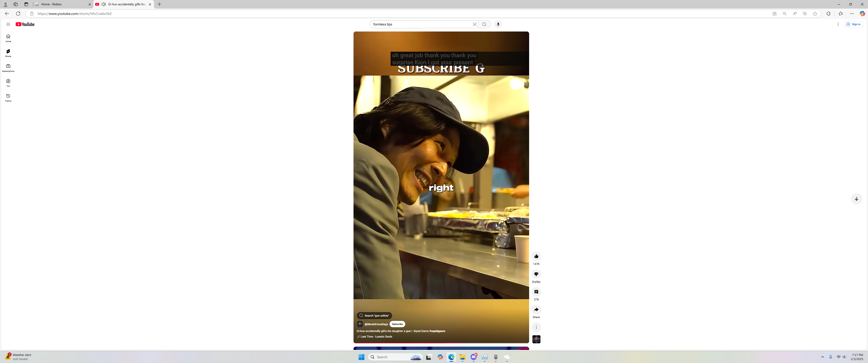Viewport: 868px width, 363px height.
Task: Click the install app icon in address bar
Action: pos(774,14)
